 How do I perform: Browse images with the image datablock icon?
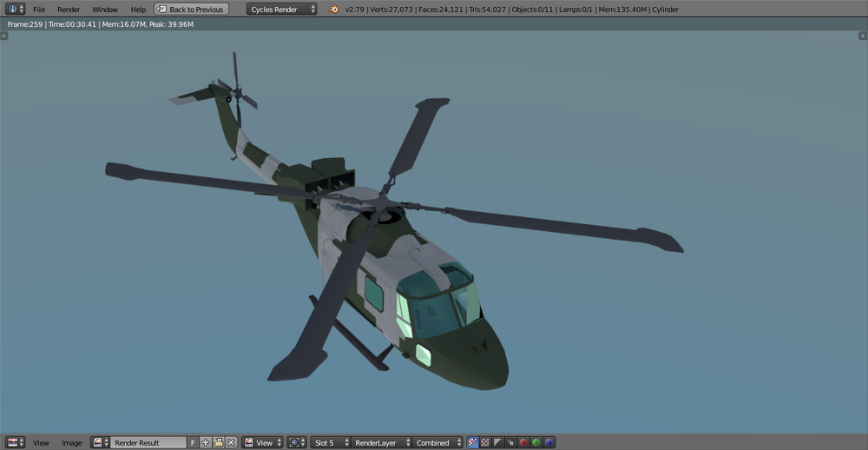[x=100, y=442]
